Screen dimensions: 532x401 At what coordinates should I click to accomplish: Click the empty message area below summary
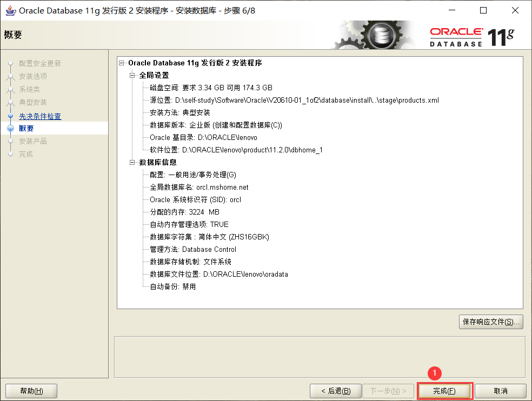320,357
